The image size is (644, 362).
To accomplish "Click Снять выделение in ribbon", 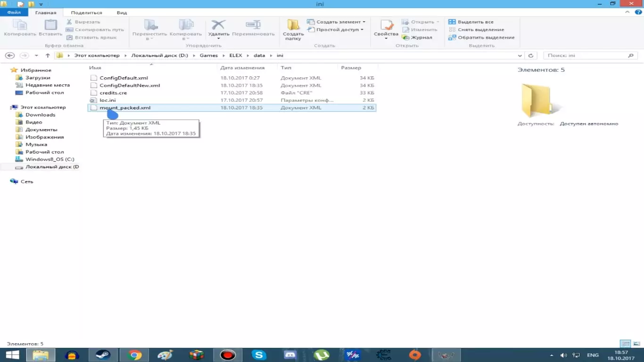I will [x=476, y=30].
